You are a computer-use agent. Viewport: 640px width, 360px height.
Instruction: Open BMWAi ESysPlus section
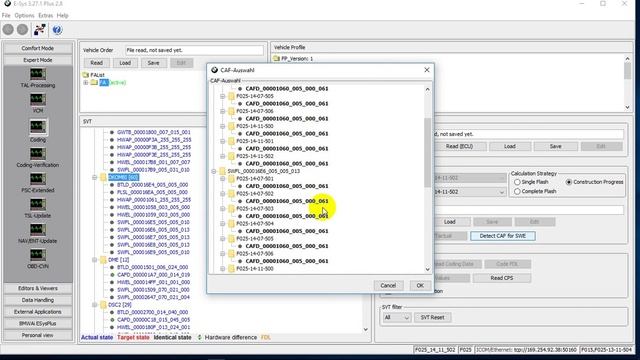pyautogui.click(x=38, y=324)
